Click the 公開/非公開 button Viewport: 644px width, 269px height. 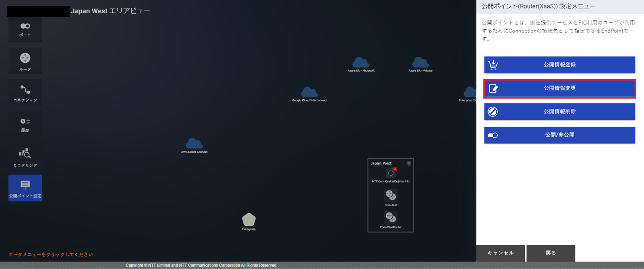click(x=559, y=135)
